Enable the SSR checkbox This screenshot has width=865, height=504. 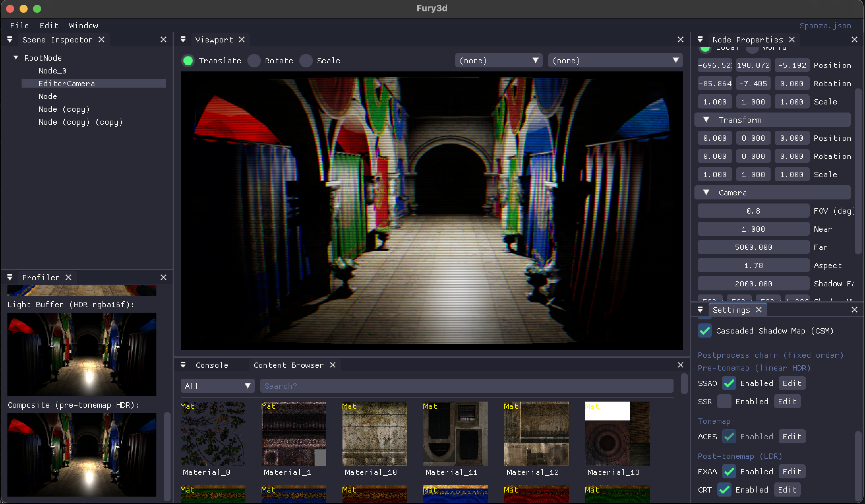coord(725,402)
